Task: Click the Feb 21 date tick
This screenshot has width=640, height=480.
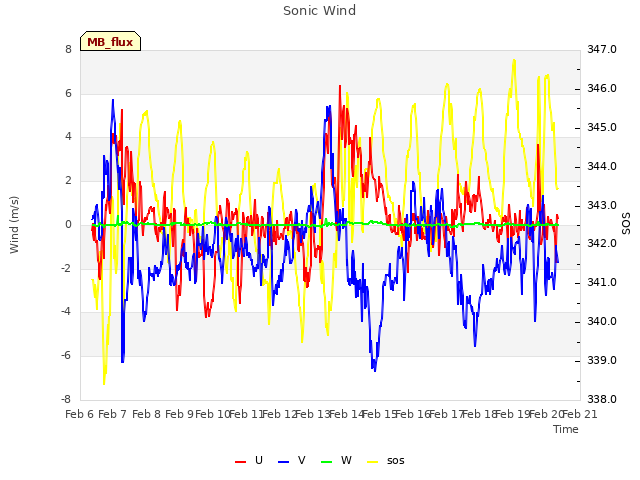Action: (580, 414)
